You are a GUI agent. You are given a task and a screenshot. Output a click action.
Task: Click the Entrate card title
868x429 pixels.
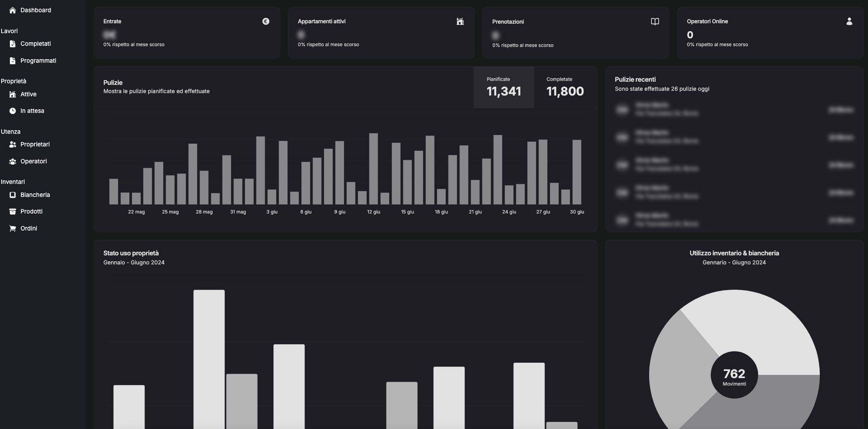(x=112, y=21)
